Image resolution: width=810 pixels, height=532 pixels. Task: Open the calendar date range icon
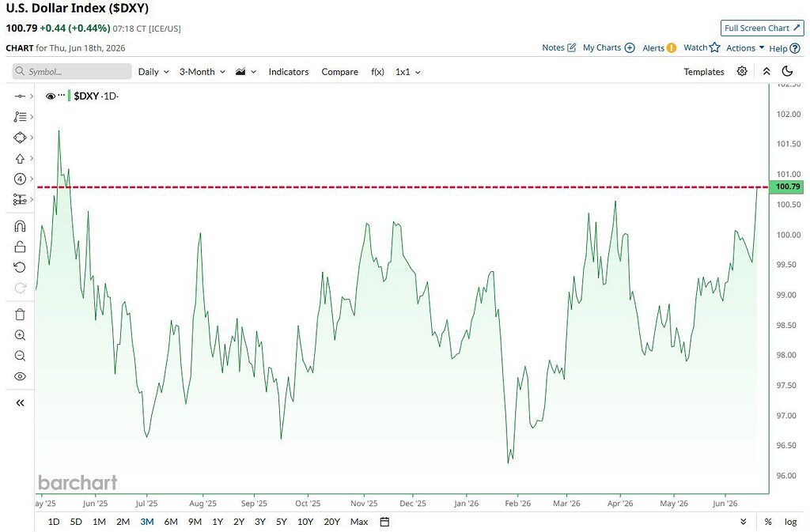click(x=384, y=522)
